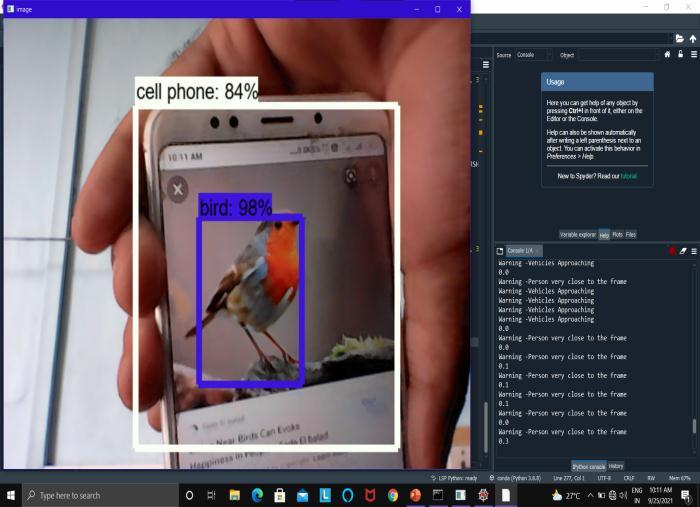700x507 pixels.
Task: Click the 0.3 value in the console output
Action: pos(503,441)
